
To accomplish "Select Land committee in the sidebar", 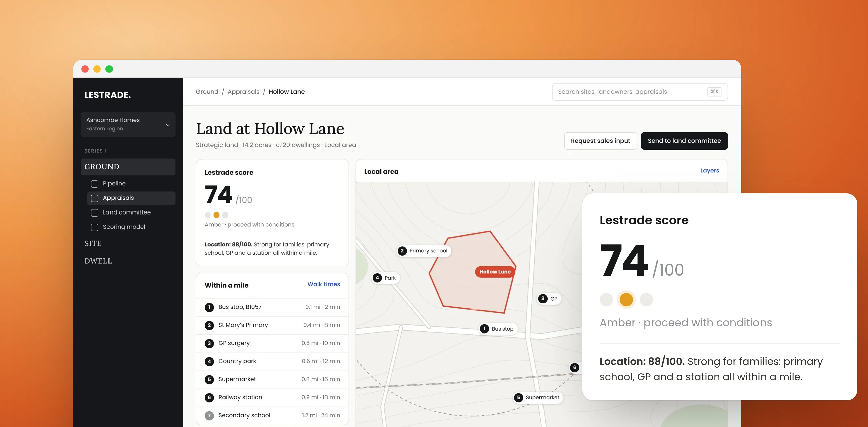I will click(131, 212).
